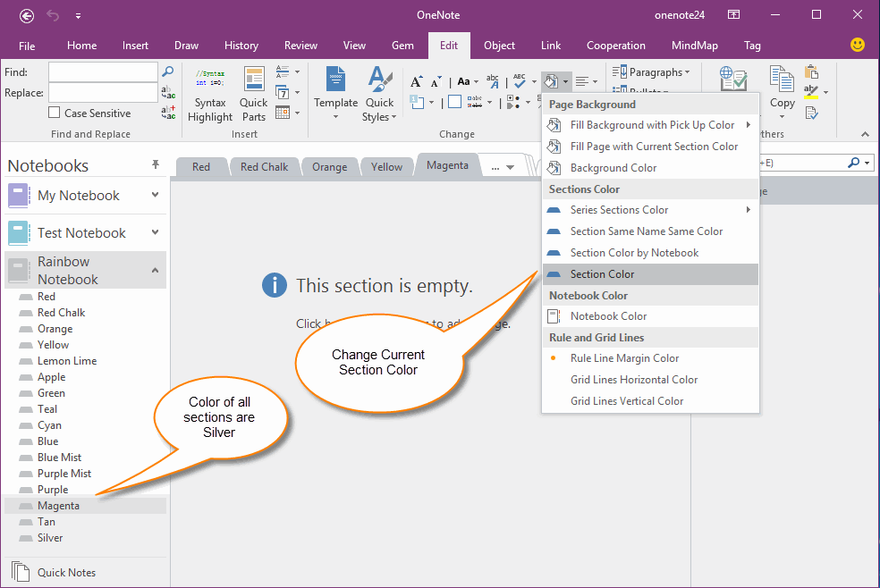Click the back arrow in title bar
880x588 pixels.
(26, 16)
